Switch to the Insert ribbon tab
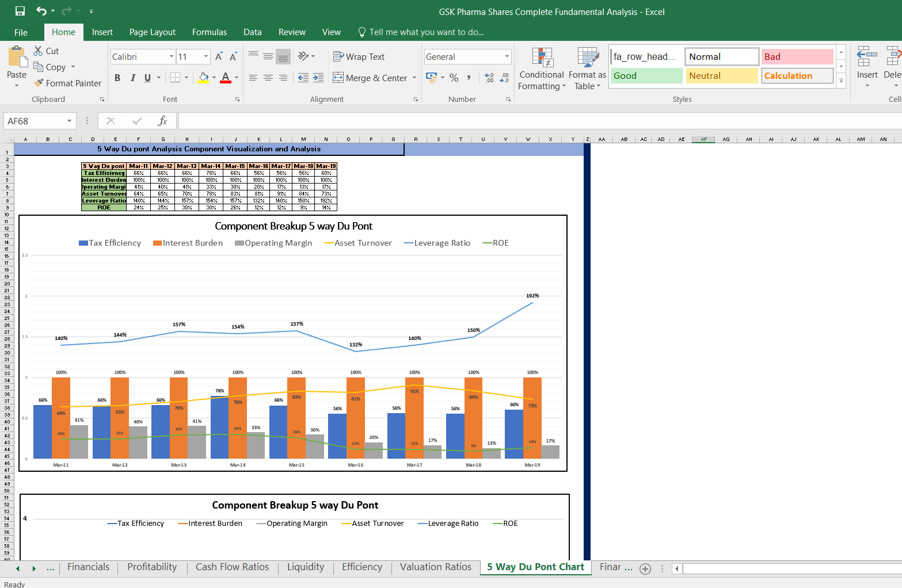The image size is (902, 588). pyautogui.click(x=102, y=32)
